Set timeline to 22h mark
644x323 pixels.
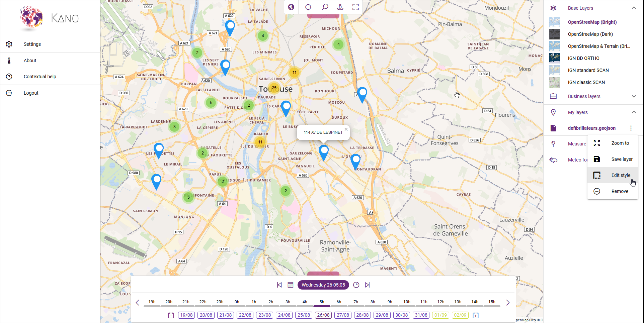pos(203,302)
